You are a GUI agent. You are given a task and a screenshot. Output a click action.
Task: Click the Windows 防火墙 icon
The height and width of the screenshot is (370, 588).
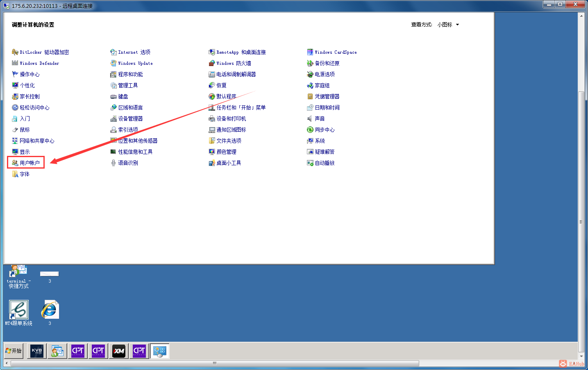(x=212, y=63)
